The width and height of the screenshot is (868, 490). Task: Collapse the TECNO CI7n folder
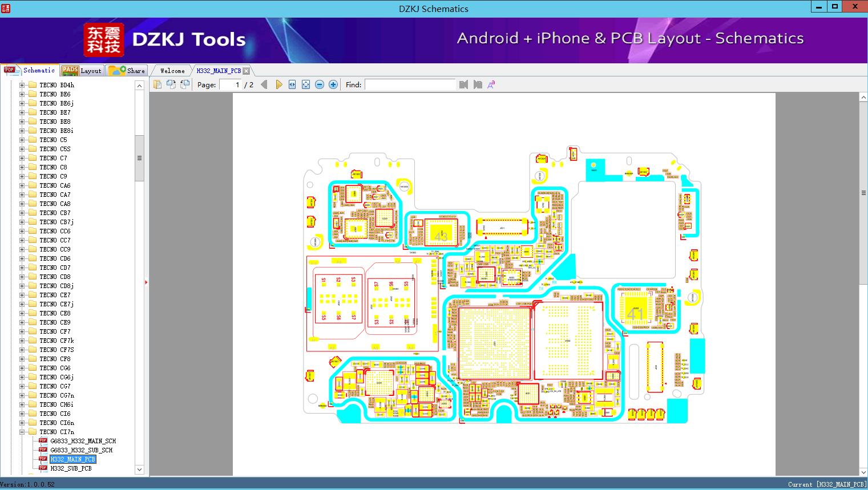pyautogui.click(x=22, y=432)
